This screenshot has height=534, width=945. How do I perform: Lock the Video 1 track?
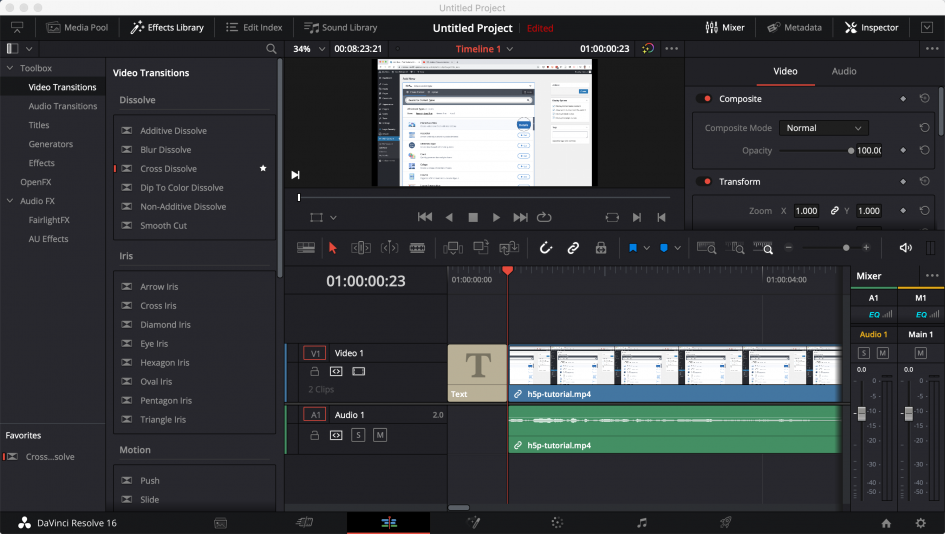(314, 371)
